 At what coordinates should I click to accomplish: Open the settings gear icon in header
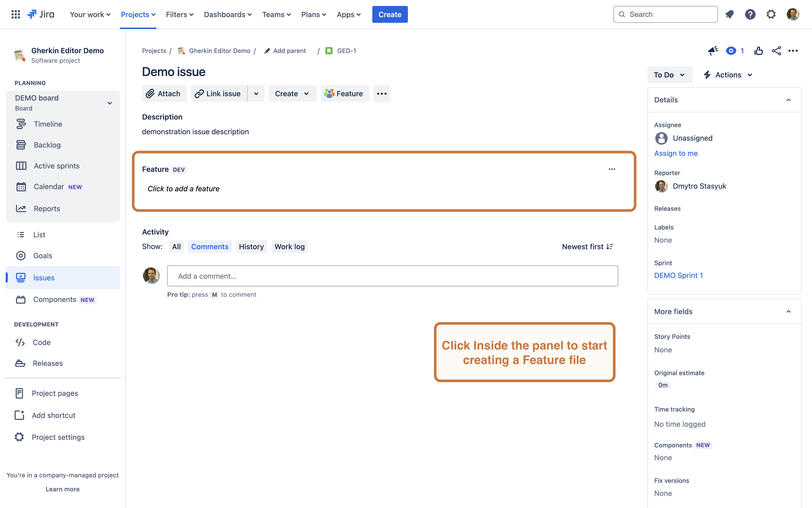click(x=771, y=14)
